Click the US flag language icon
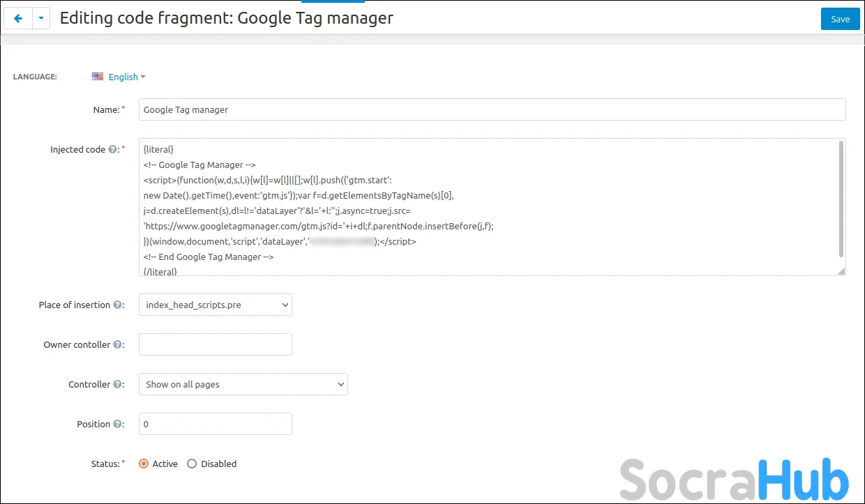The image size is (865, 504). click(x=98, y=77)
